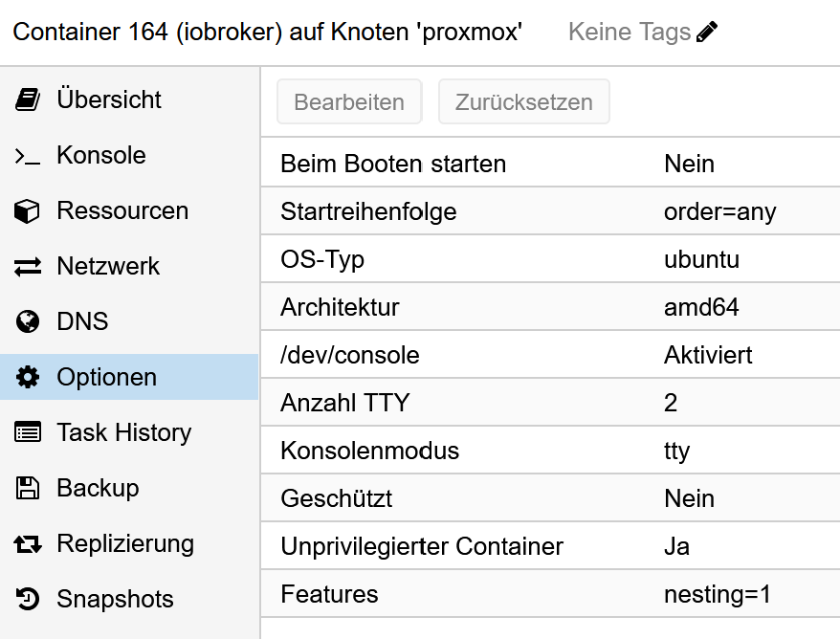Click the Konsole terminal prompt icon
840x639 pixels.
coord(28,156)
